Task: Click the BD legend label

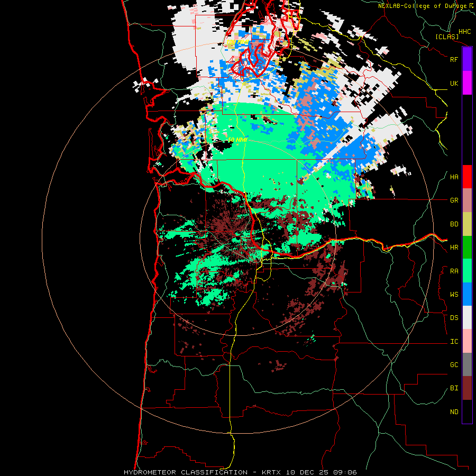Action: [454, 224]
